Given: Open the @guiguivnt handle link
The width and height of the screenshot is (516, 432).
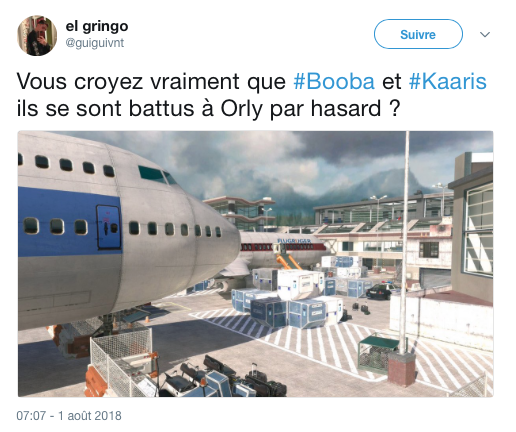Looking at the screenshot, I should [95, 43].
